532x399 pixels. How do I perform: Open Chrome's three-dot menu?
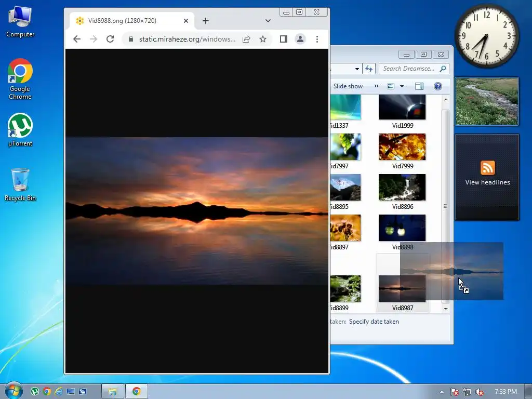[317, 39]
